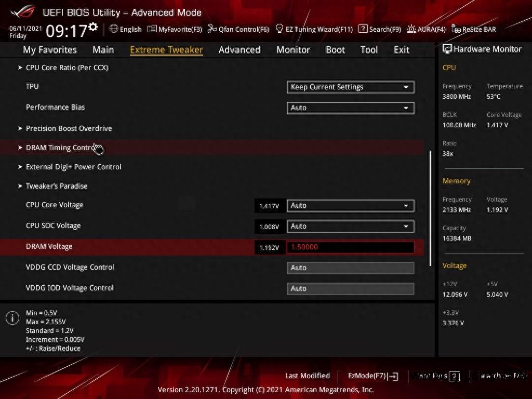
Task: Click the 3800 MHz CPU frequency value
Action: click(457, 97)
